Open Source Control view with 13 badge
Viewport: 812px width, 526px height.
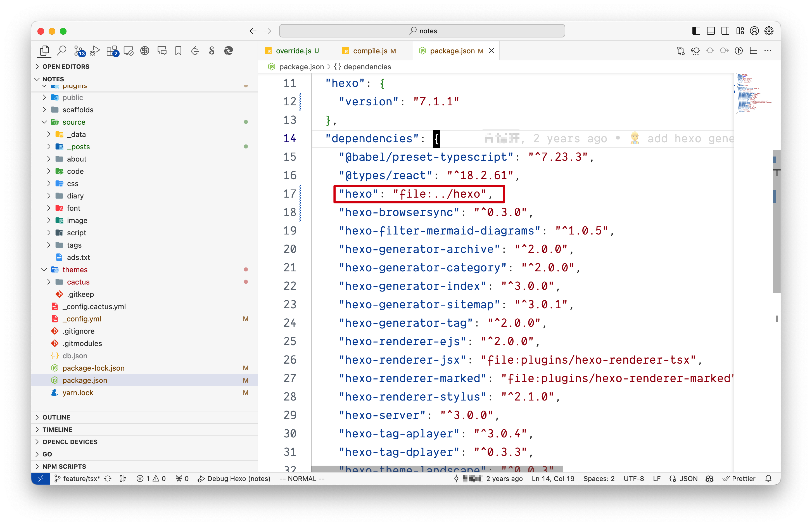(x=79, y=51)
